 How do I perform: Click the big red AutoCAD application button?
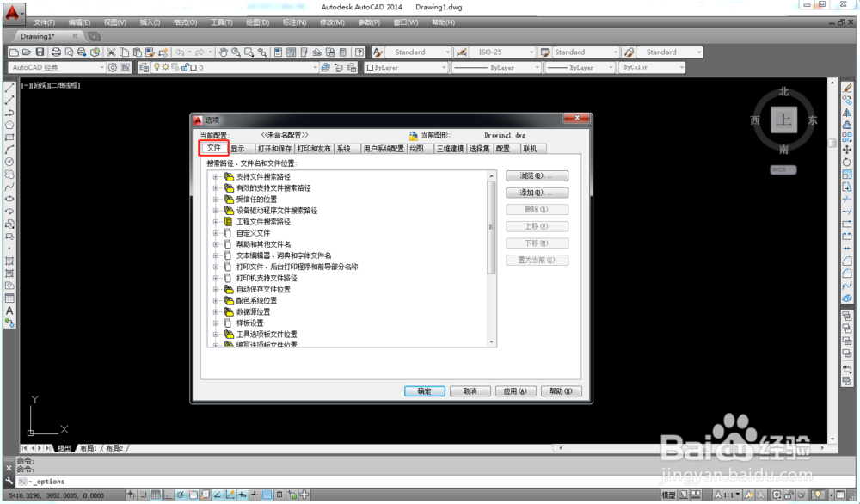[x=13, y=12]
